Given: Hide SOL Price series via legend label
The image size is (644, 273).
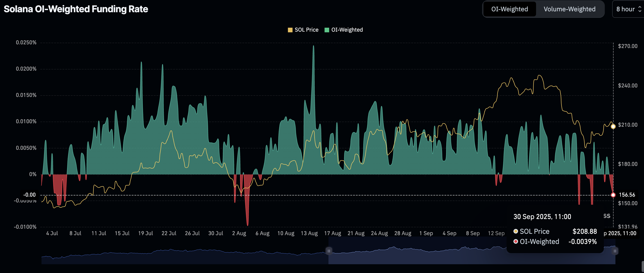Looking at the screenshot, I should (306, 30).
